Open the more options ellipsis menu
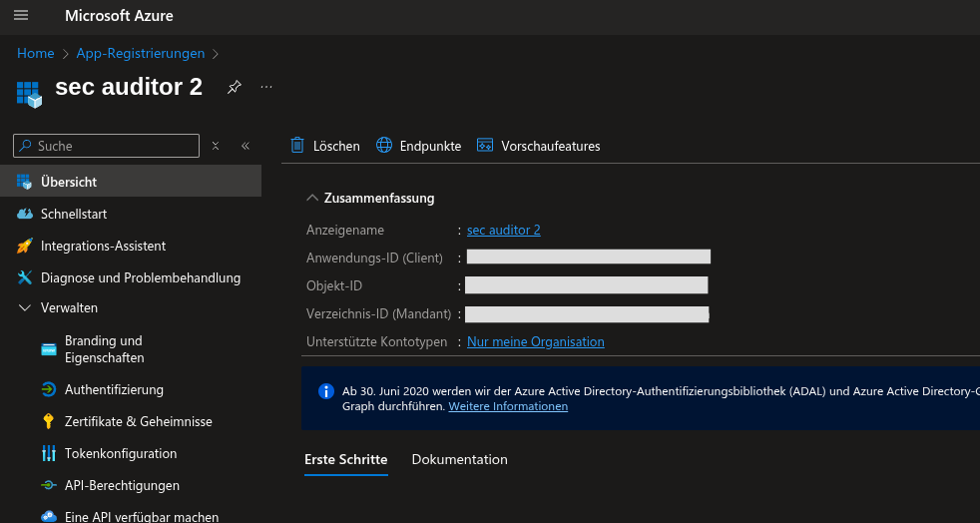 tap(266, 87)
